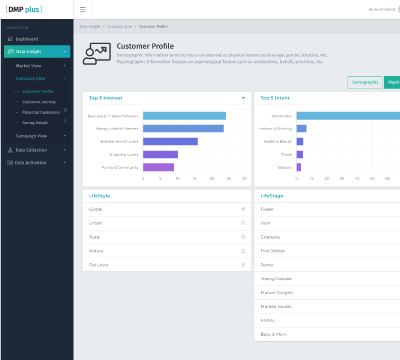
Task: Click the Customer Profile header illustration
Action: coord(97,54)
